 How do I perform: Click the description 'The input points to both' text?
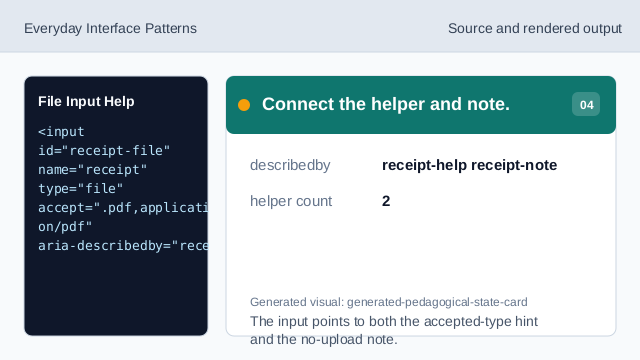(x=394, y=330)
